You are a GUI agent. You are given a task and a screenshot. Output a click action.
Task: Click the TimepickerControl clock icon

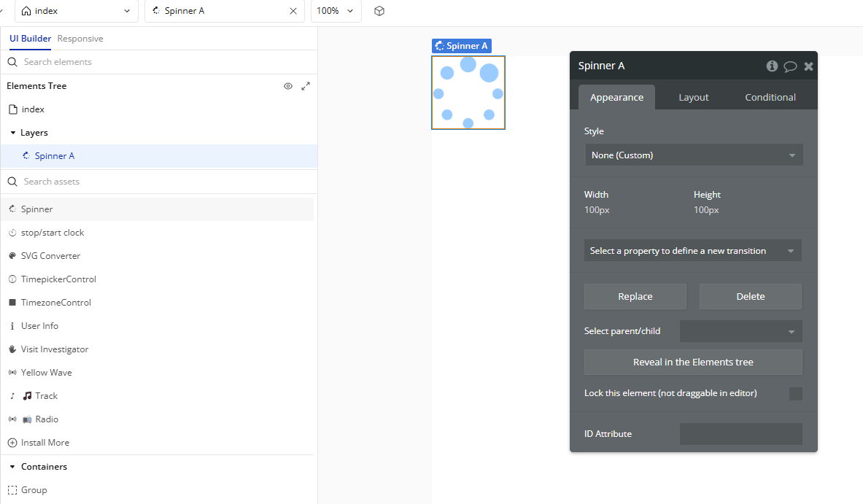pyautogui.click(x=12, y=279)
